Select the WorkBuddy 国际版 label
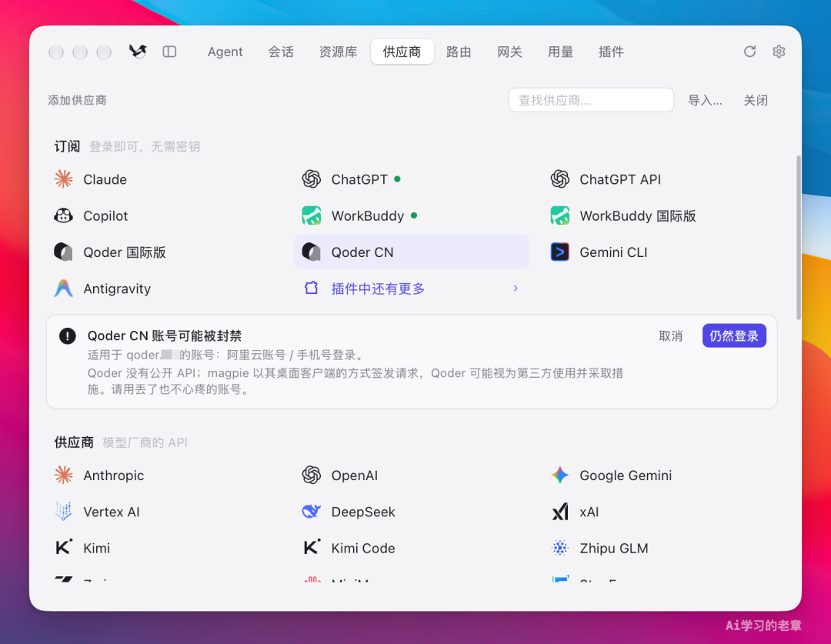 click(638, 216)
